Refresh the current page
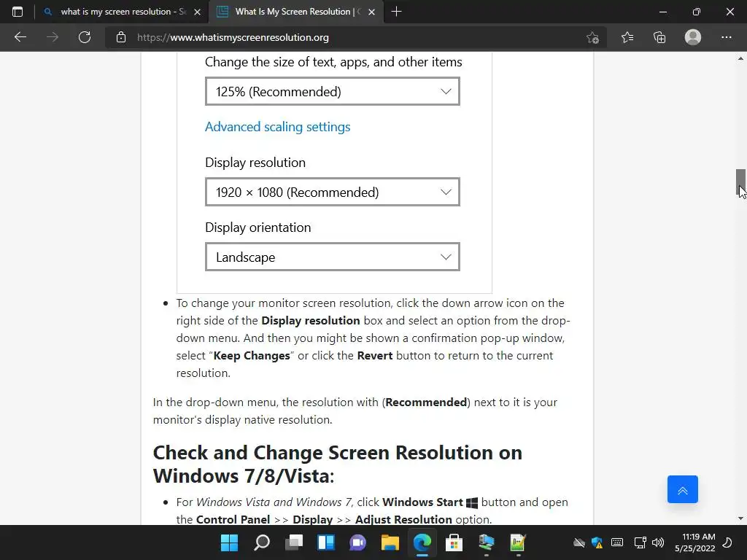The image size is (747, 560). point(85,37)
